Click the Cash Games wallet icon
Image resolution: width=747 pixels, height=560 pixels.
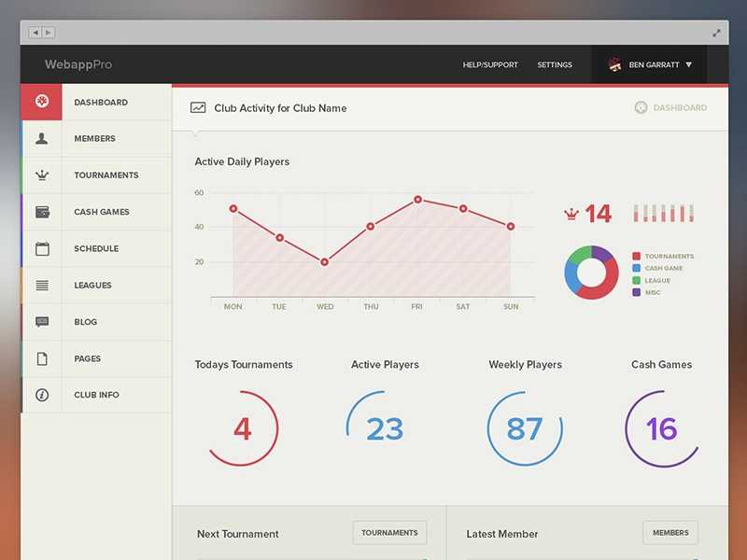point(41,212)
